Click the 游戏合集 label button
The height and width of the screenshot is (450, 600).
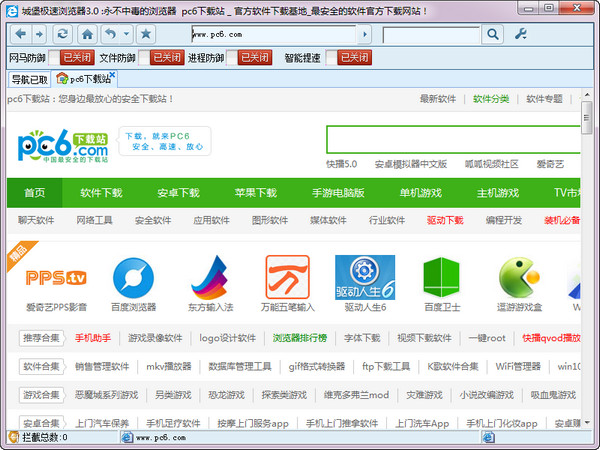(x=41, y=395)
